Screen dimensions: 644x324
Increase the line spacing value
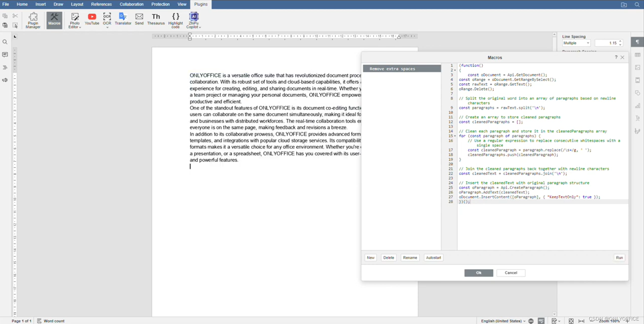[x=620, y=41]
